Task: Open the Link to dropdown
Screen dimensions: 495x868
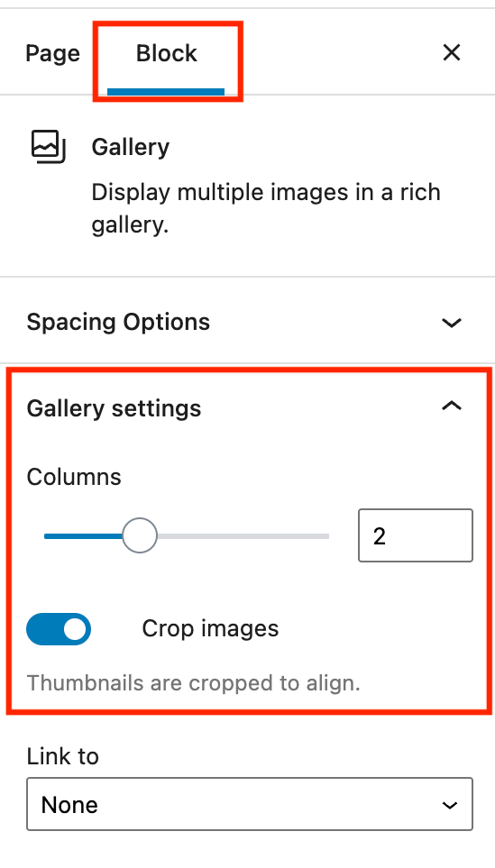Action: point(250,804)
